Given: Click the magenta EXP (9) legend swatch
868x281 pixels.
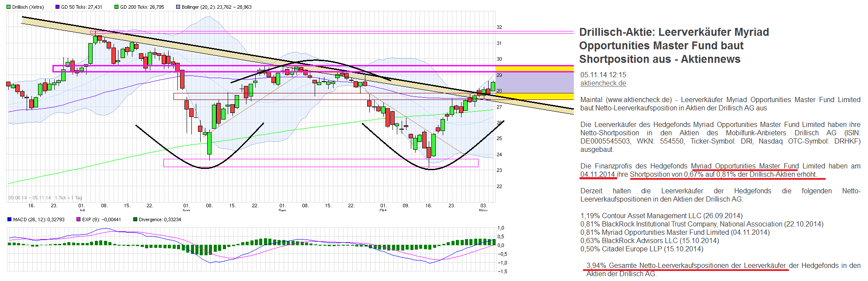Looking at the screenshot, I should click(78, 219).
